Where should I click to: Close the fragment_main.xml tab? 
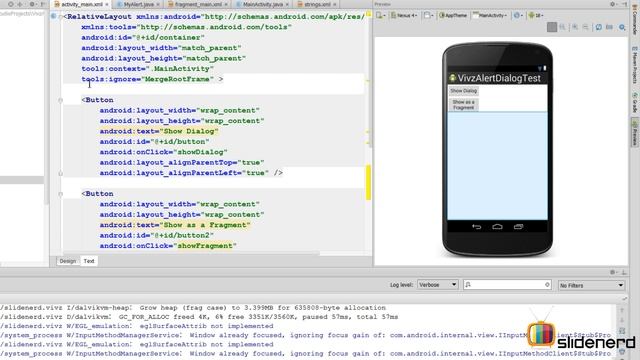click(226, 4)
